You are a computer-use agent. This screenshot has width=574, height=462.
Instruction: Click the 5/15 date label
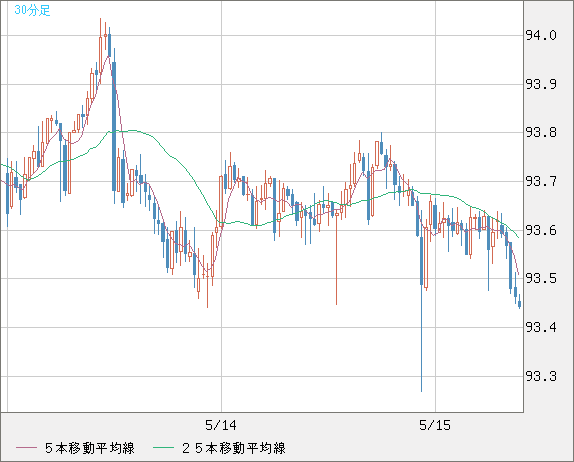click(435, 425)
